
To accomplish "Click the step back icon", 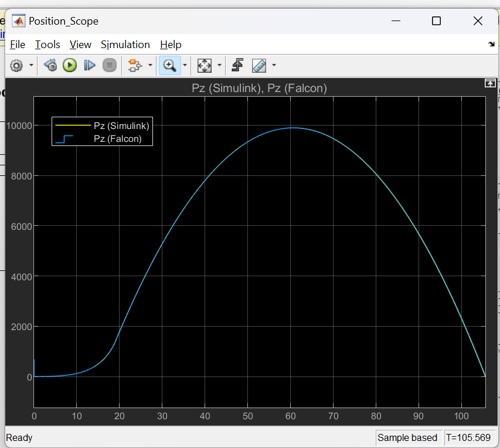I will coord(50,65).
